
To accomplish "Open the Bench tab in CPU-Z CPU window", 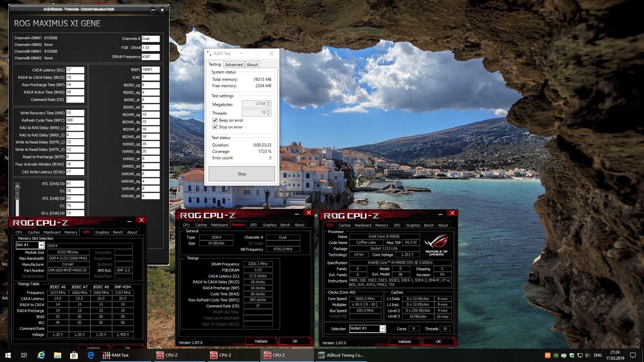I will [x=429, y=225].
